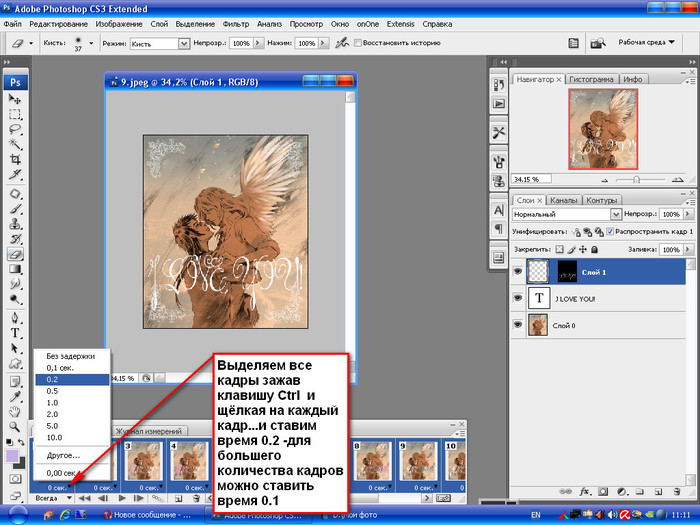Open the eraser Mode dropdown
This screenshot has width=700, height=525.
pyautogui.click(x=183, y=43)
